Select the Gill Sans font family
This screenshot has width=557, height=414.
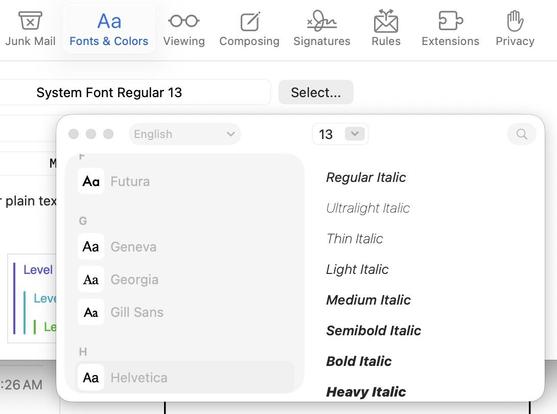click(185, 312)
